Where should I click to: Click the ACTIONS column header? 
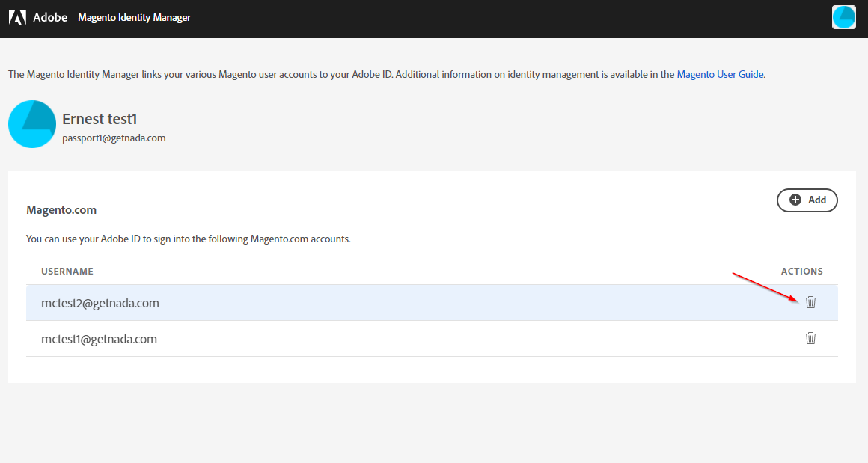801,271
